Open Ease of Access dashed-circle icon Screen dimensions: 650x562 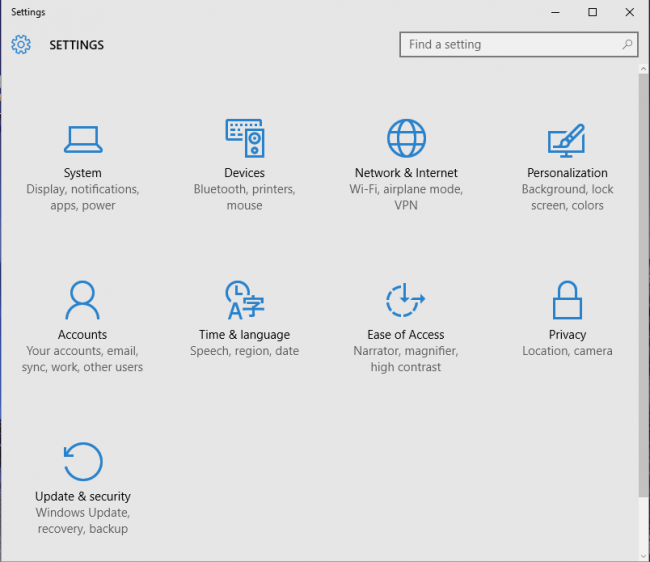405,300
